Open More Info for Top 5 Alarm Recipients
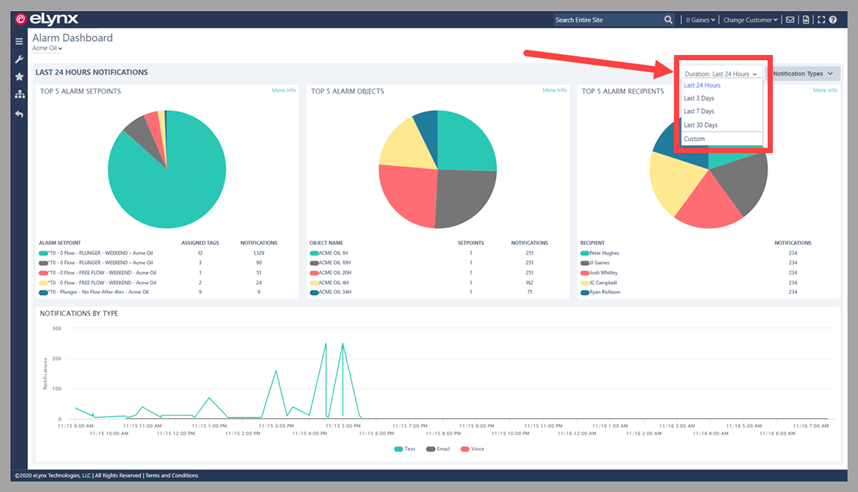The image size is (858, 492). 825,90
